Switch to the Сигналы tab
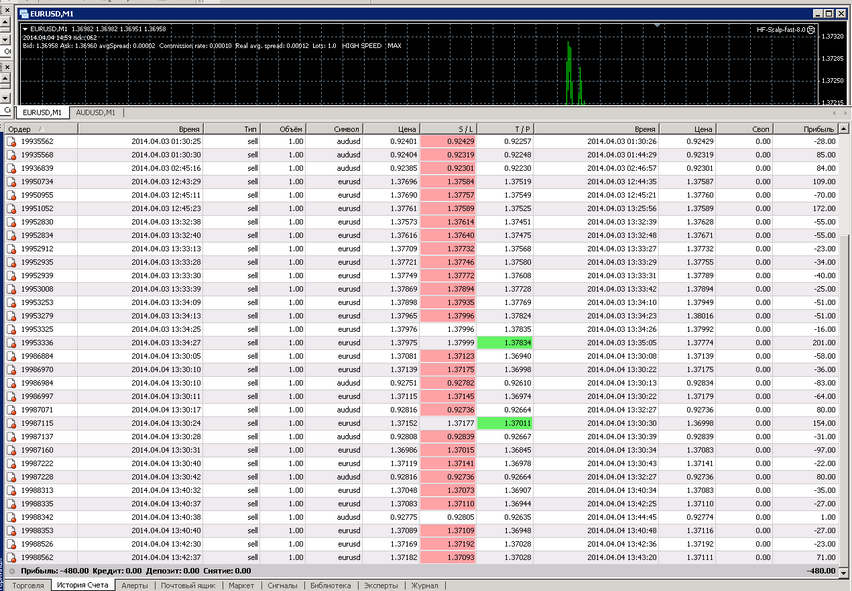This screenshot has height=591, width=852. point(283,585)
